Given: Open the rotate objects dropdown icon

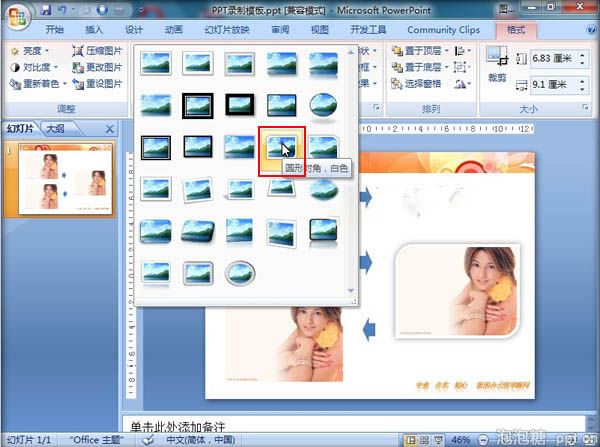Looking at the screenshot, I should [462, 83].
